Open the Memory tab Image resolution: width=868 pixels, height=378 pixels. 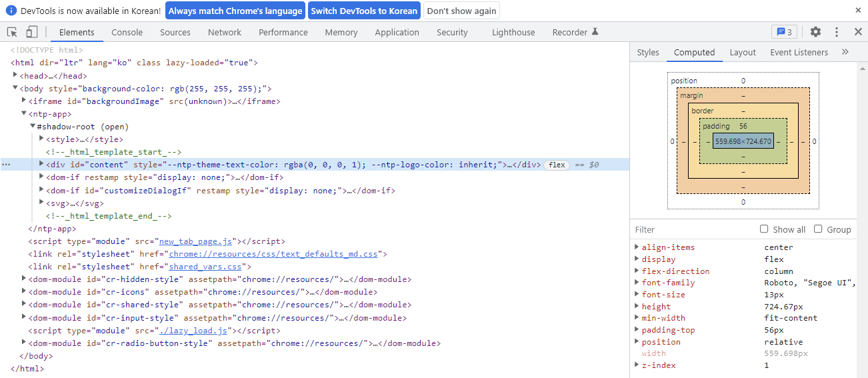pos(341,32)
